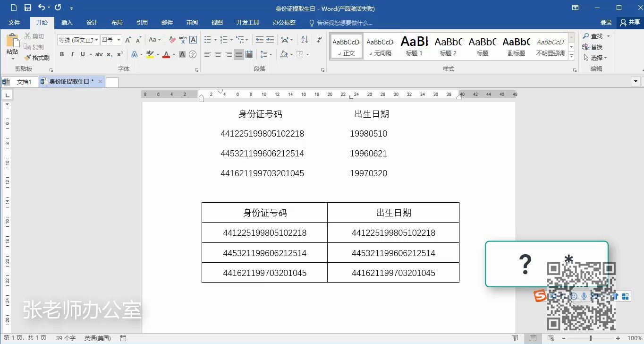Click the bullet list icon

208,39
